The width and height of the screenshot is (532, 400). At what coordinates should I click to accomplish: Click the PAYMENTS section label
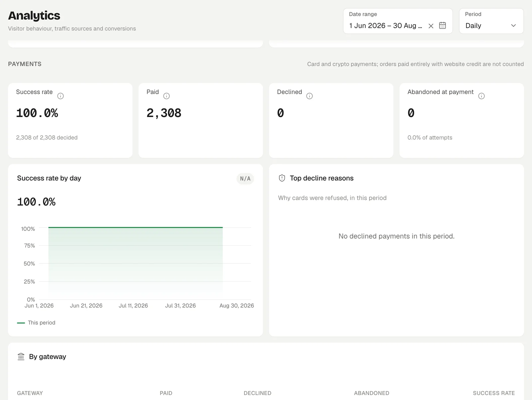[x=25, y=64]
